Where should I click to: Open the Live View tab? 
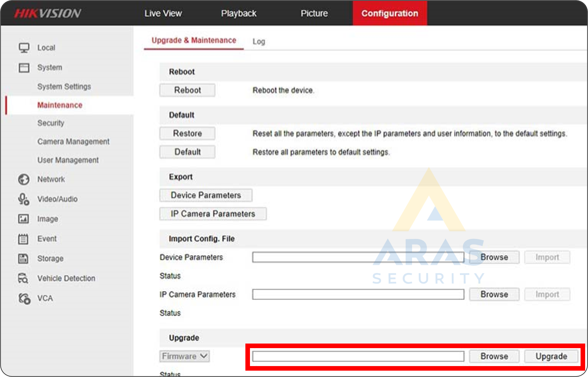[x=163, y=13]
